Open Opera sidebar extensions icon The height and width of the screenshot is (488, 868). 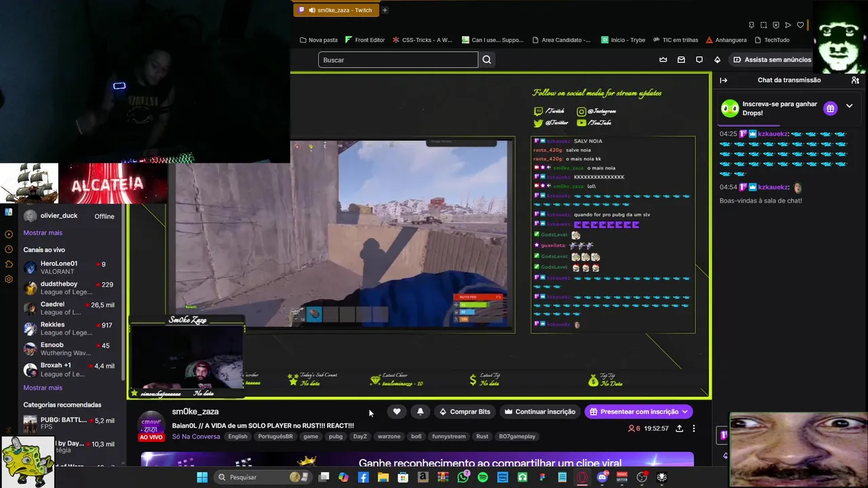coord(9,264)
